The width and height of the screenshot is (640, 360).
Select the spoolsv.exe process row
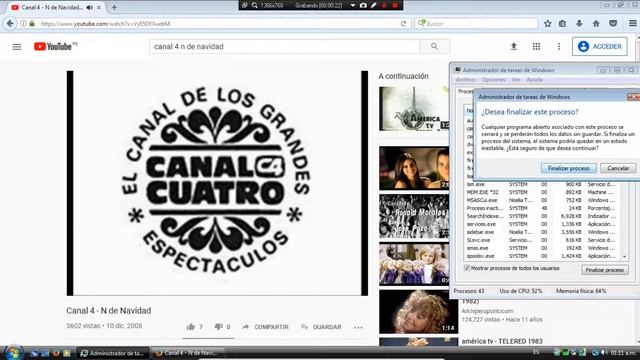click(x=542, y=256)
